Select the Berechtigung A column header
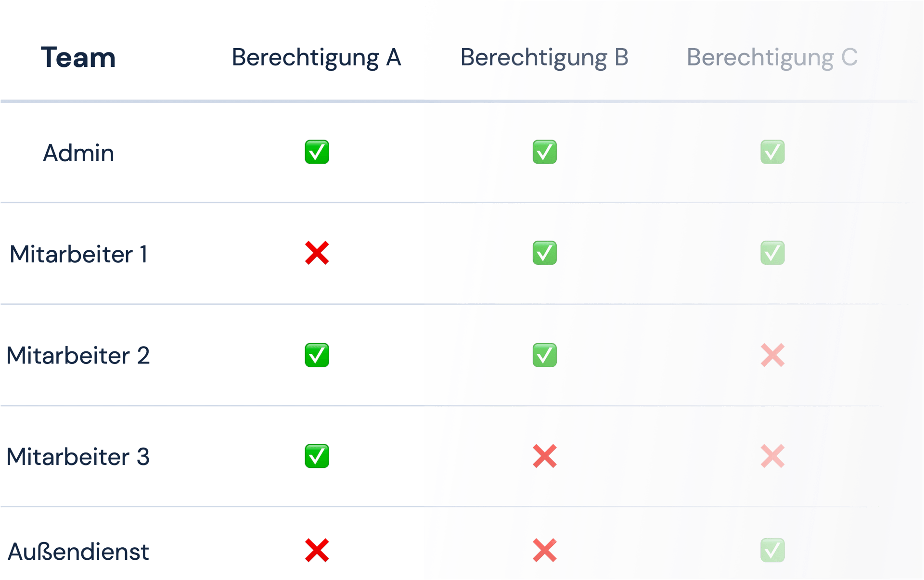 (316, 58)
